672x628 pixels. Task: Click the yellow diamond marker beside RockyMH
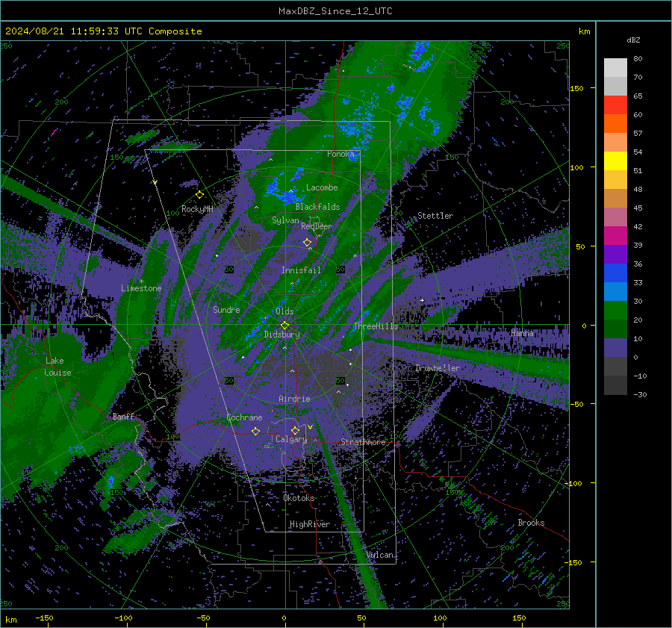[199, 195]
